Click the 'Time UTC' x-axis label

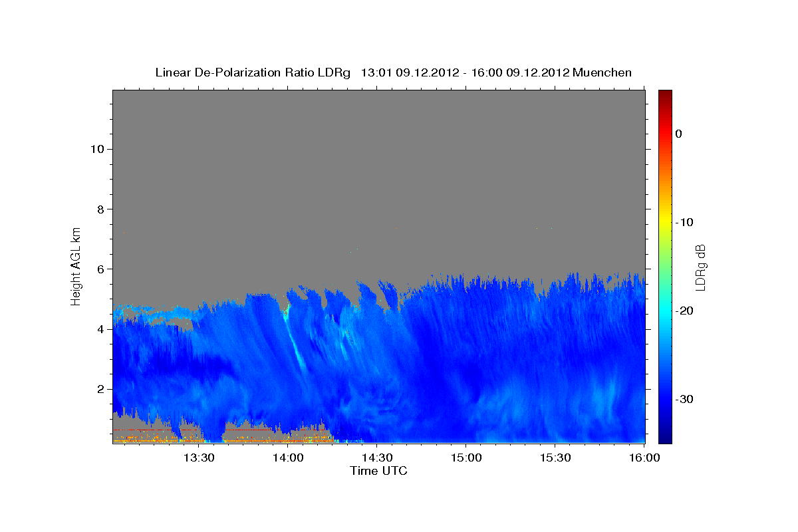tap(378, 471)
